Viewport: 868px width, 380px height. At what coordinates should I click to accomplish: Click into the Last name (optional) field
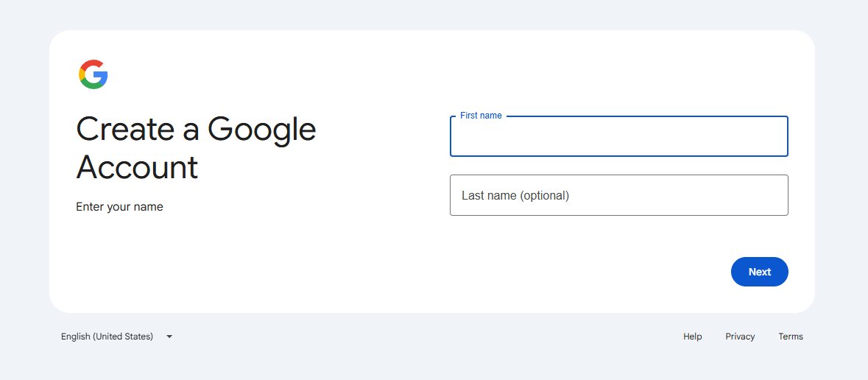click(x=619, y=195)
